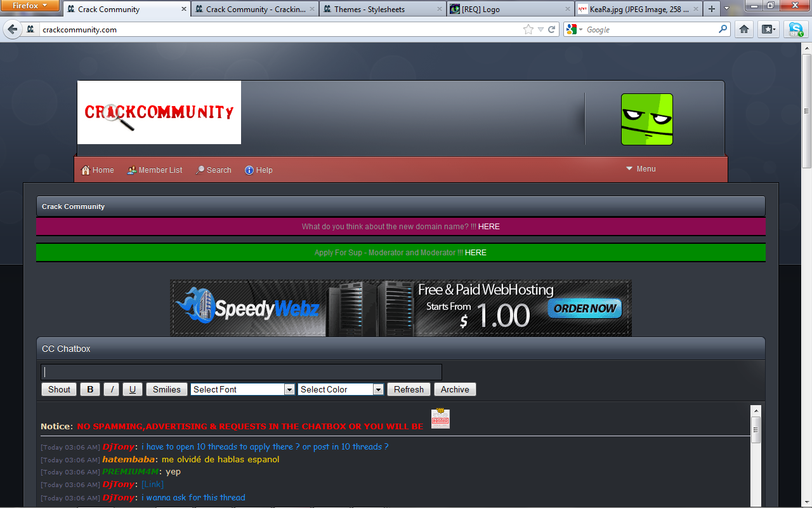Click the CrackCommunity logo image

point(159,112)
